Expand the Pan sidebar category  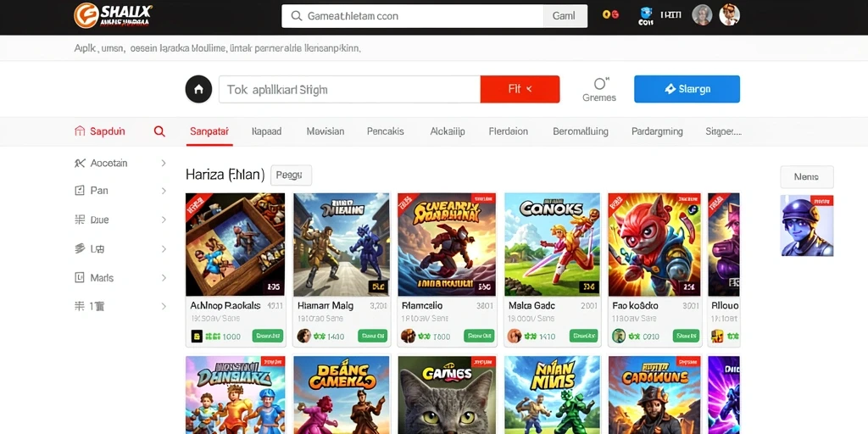tap(120, 191)
